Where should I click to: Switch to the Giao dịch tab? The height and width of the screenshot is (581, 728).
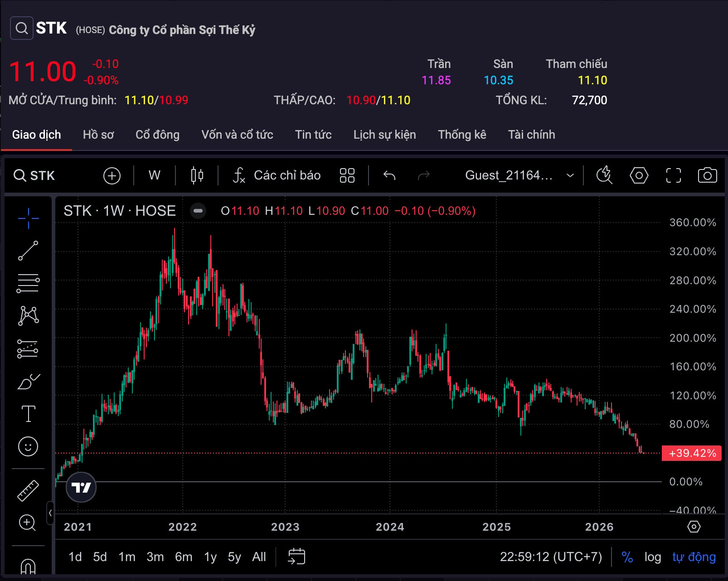36,135
